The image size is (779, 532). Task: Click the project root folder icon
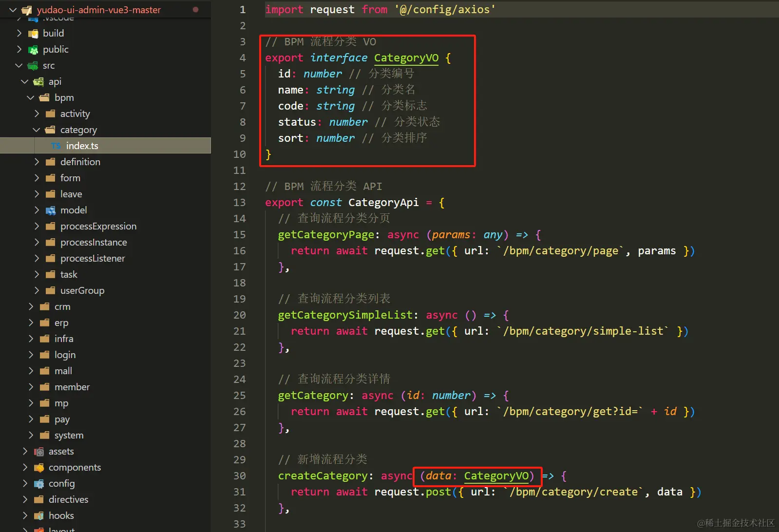[27, 10]
